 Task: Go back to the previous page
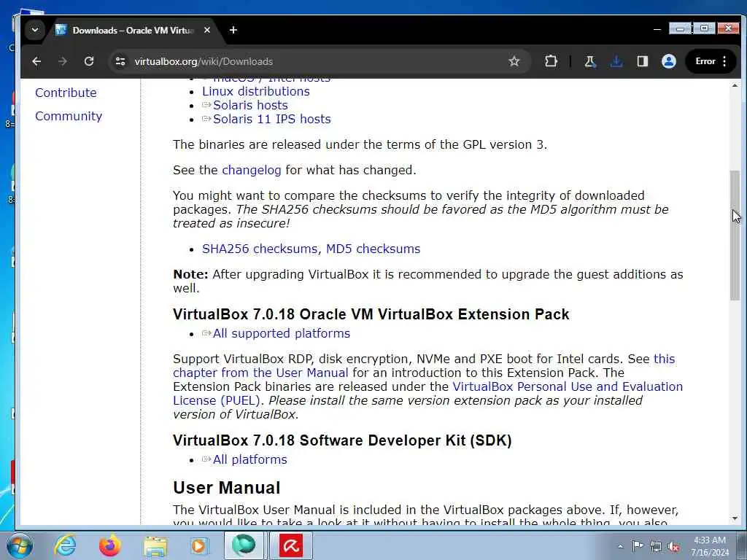36,61
